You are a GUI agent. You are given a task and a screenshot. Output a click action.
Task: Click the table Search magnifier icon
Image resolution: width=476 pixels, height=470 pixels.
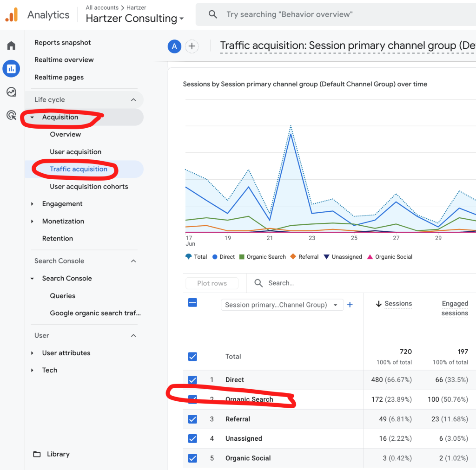[x=258, y=283]
